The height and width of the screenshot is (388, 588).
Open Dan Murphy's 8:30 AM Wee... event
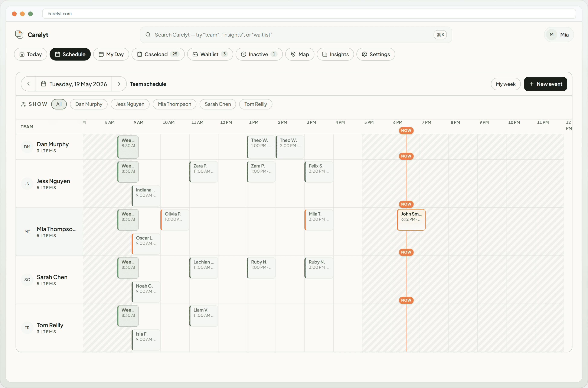pyautogui.click(x=128, y=147)
